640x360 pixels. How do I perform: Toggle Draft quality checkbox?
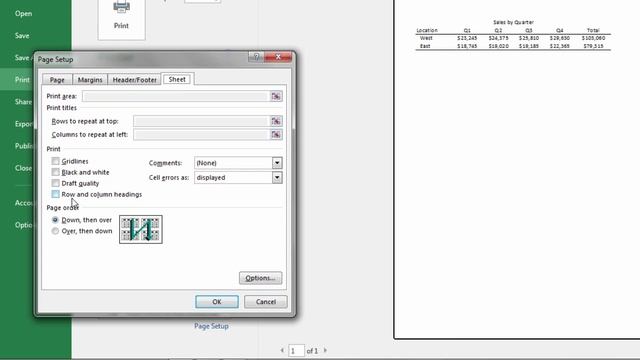coord(56,183)
